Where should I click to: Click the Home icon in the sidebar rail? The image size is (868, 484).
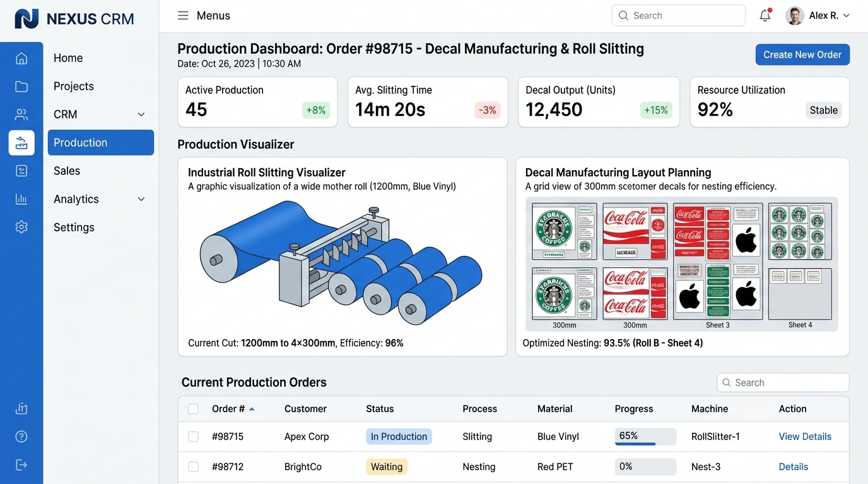coord(21,58)
